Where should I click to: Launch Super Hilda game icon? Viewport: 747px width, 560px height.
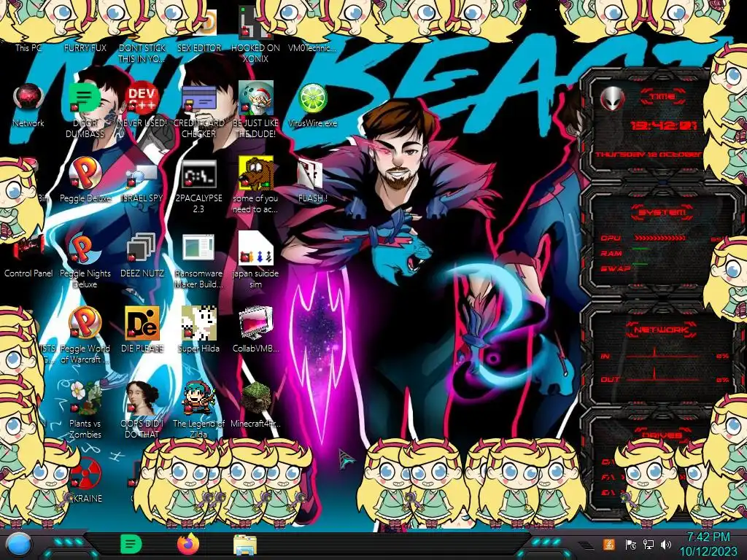tap(199, 323)
